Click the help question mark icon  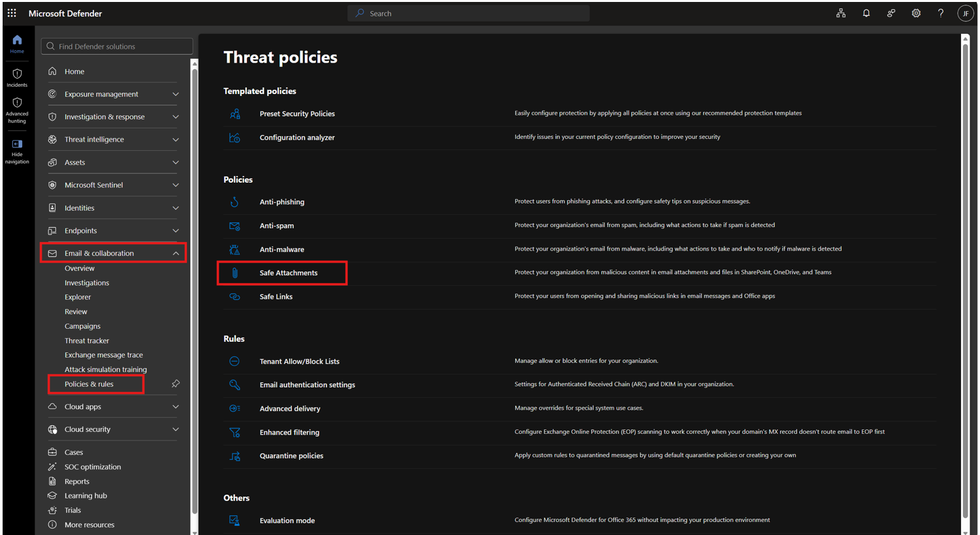point(941,13)
